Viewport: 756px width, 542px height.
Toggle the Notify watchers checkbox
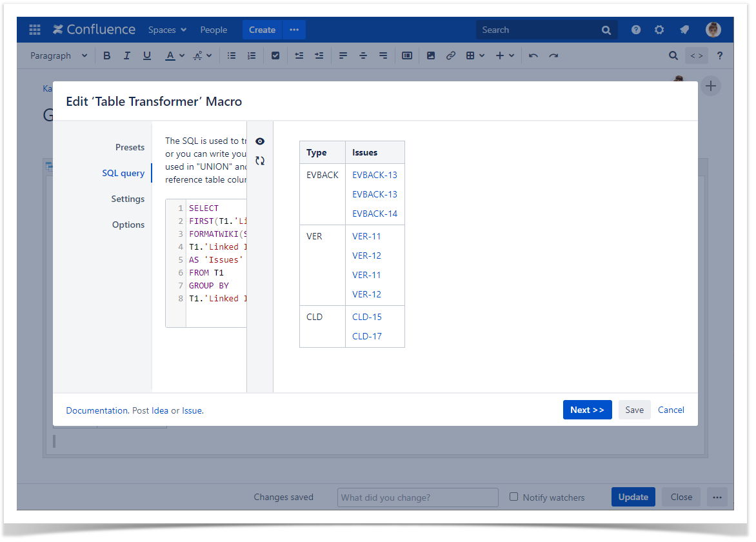click(514, 497)
